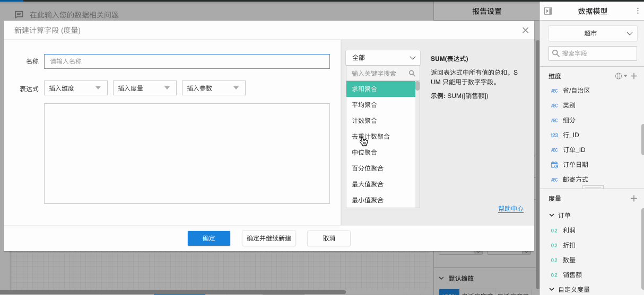Click the chat icon beside question input
The height and width of the screenshot is (295, 644).
coord(19,15)
